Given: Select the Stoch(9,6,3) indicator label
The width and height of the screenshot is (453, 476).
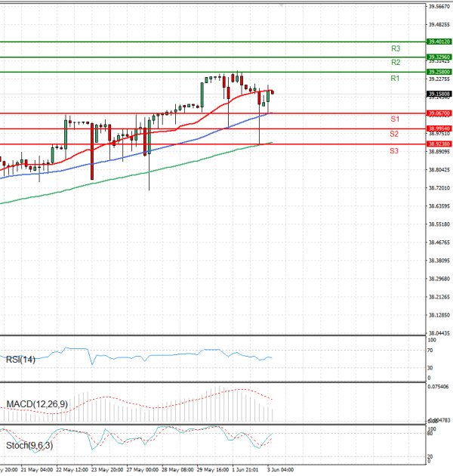Looking at the screenshot, I should coord(29,446).
